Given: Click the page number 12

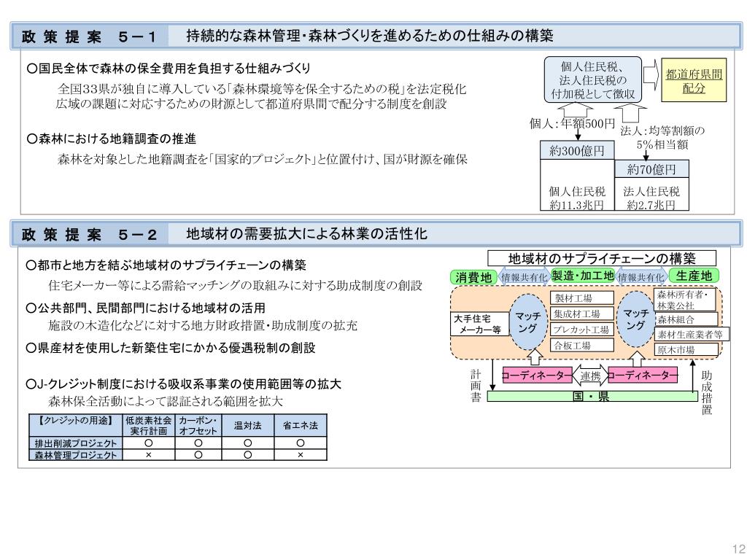Looking at the screenshot, I should tap(739, 548).
